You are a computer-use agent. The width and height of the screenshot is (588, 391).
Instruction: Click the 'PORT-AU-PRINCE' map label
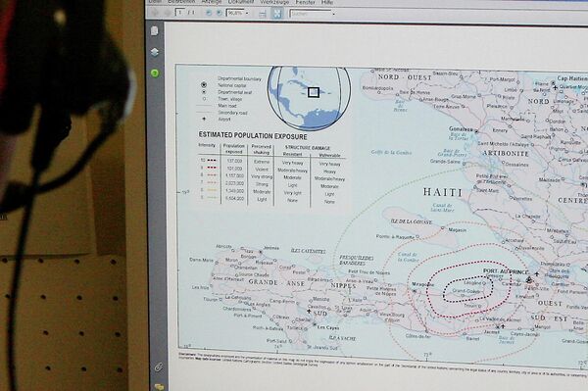pyautogui.click(x=505, y=270)
